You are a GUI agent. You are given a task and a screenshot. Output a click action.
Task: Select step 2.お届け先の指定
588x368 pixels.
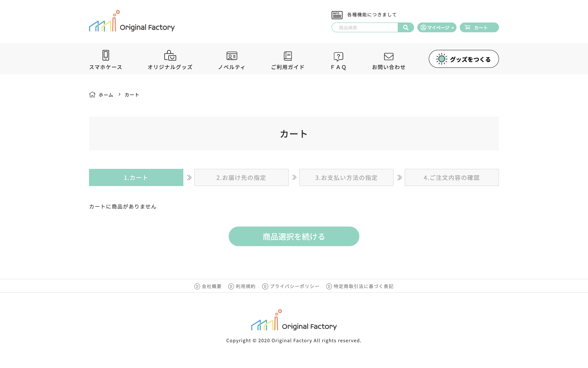click(241, 177)
